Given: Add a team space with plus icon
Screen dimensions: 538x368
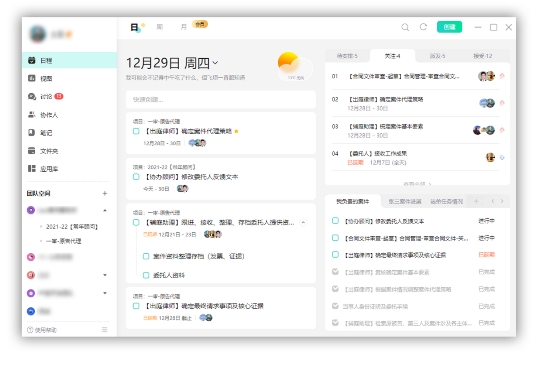Looking at the screenshot, I should coord(105,193).
